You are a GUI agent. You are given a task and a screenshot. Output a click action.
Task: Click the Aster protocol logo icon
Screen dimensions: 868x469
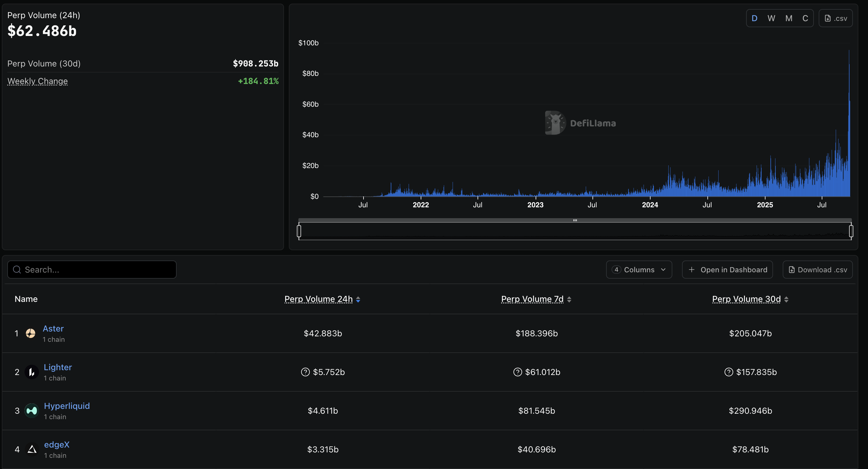click(31, 333)
